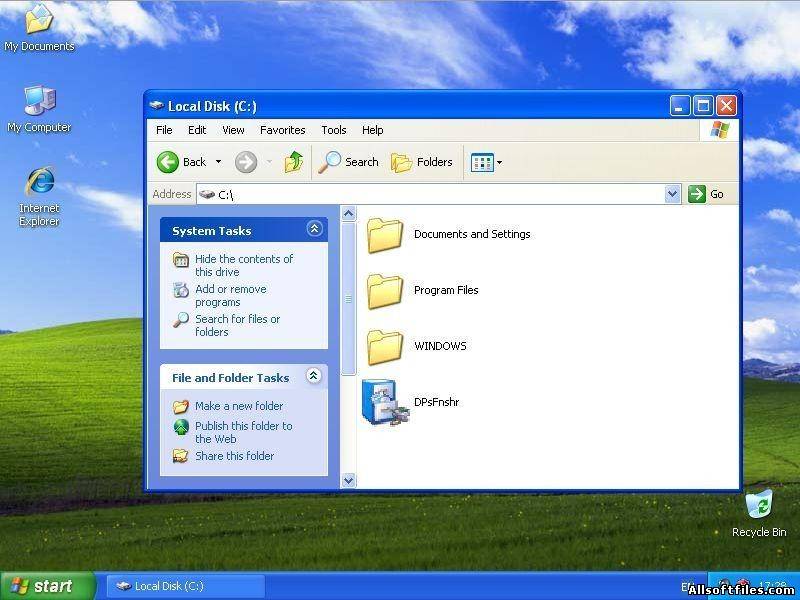Click the Make a new folder link
The height and width of the screenshot is (600, 800).
point(239,406)
